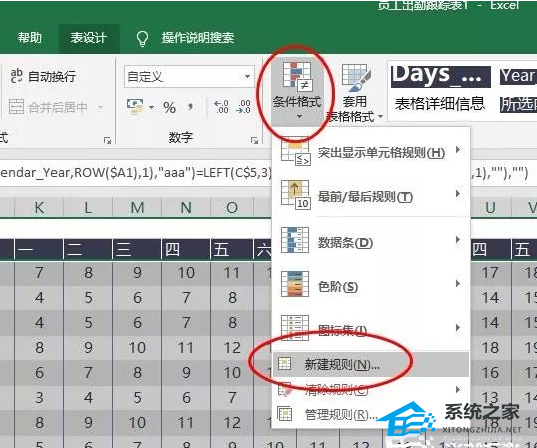Switch to Table Design (表设计) tab
537x448 pixels.
89,37
